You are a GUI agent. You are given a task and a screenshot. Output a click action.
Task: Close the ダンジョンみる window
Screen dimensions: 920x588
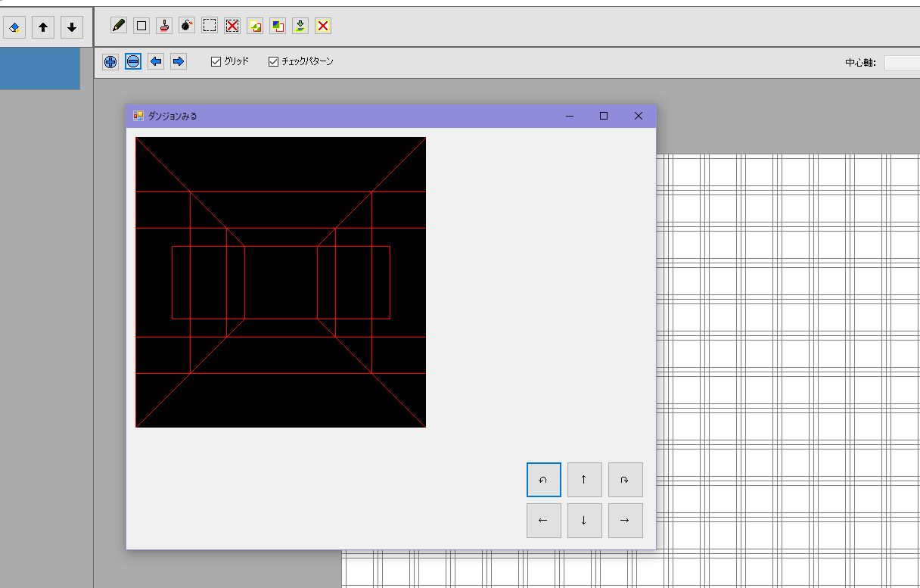639,116
